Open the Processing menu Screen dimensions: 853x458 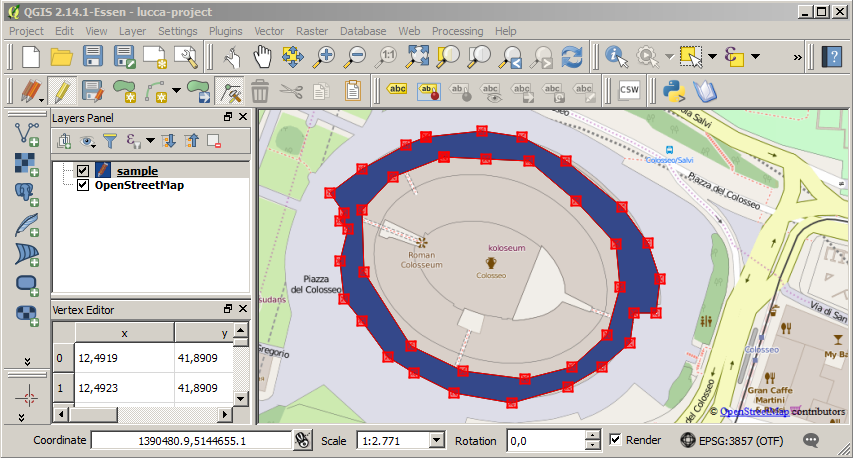(x=458, y=31)
